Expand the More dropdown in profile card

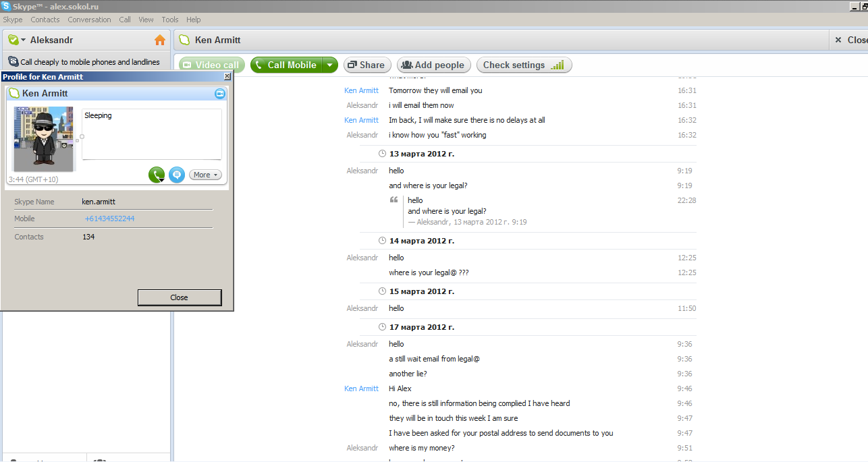click(x=205, y=175)
